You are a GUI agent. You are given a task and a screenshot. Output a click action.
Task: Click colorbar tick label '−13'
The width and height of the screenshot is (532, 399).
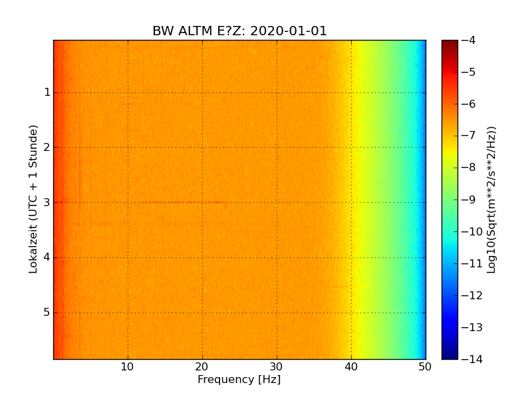tap(472, 327)
